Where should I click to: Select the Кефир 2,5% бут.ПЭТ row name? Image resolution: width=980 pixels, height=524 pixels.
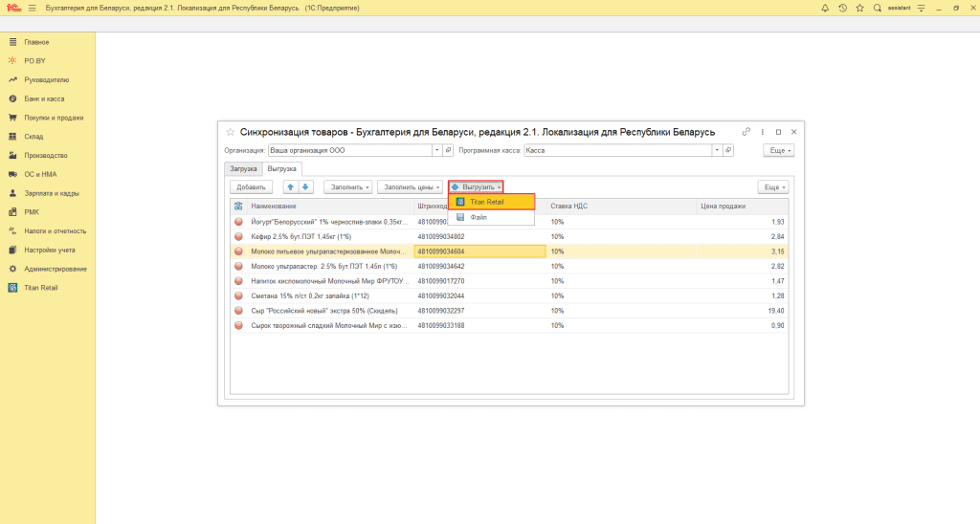pos(301,237)
